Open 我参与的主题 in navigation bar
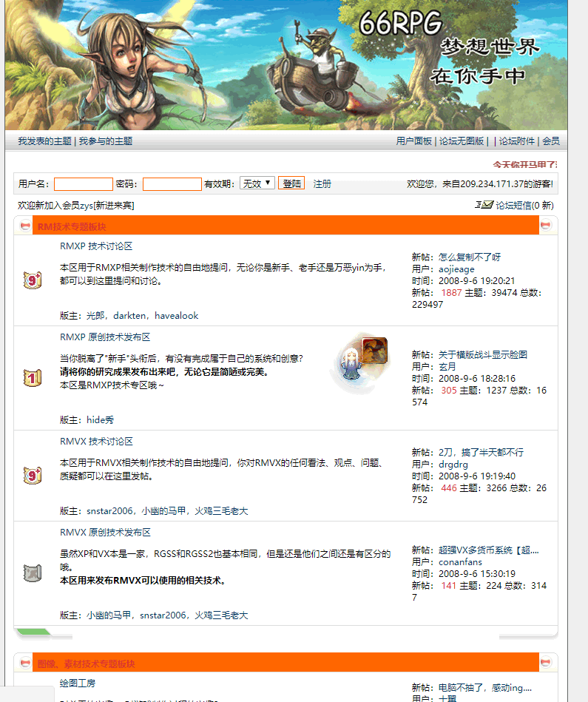588x702 pixels. click(x=106, y=141)
